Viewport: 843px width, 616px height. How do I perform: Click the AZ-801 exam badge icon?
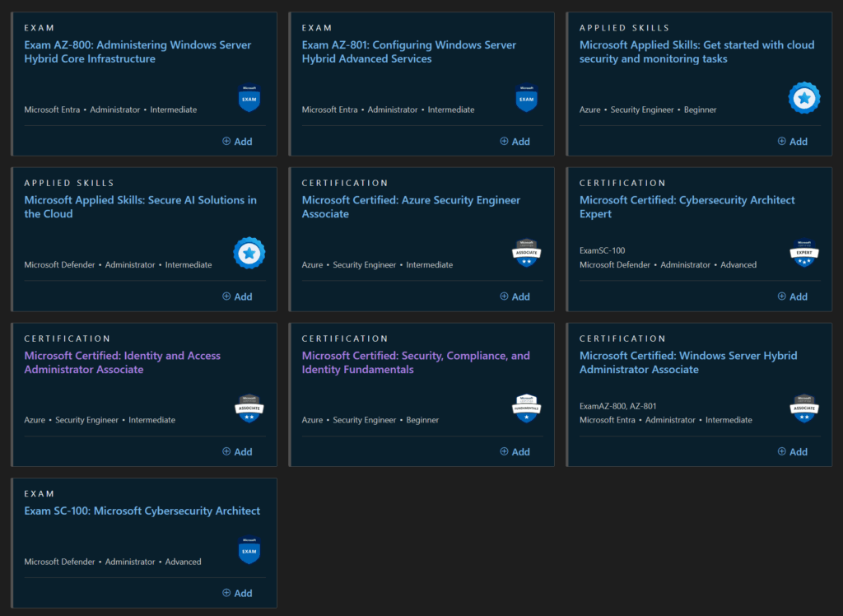[x=526, y=98]
